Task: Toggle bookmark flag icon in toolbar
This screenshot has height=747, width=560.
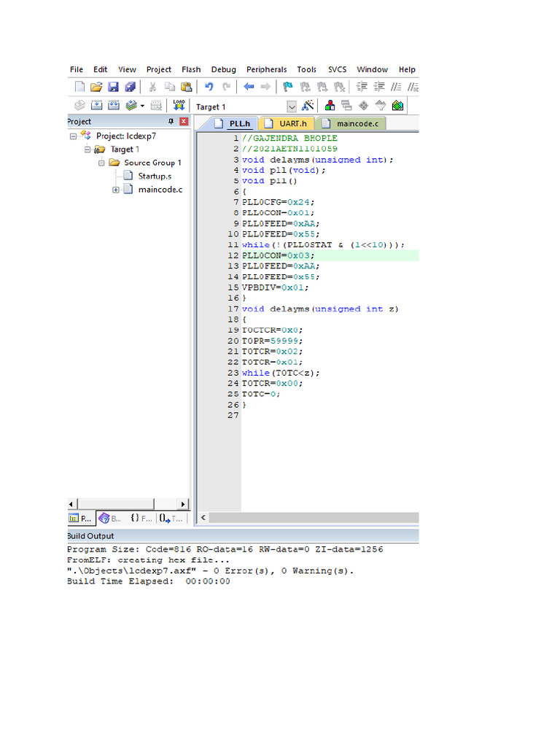Action: tap(287, 87)
